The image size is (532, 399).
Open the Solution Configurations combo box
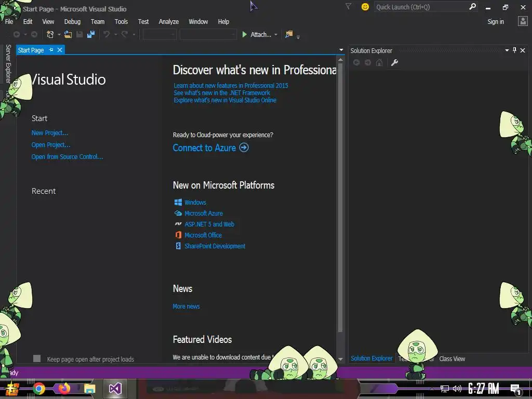tap(159, 34)
